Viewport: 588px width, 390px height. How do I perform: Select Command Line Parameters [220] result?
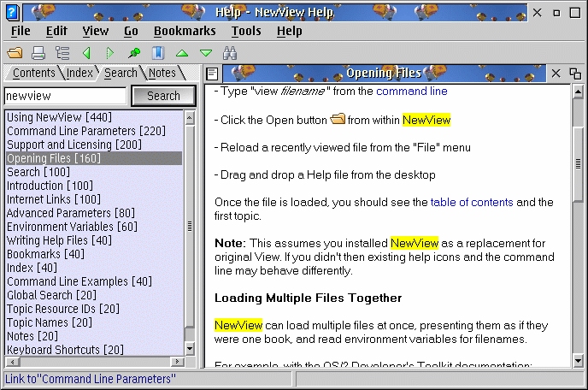pos(94,131)
